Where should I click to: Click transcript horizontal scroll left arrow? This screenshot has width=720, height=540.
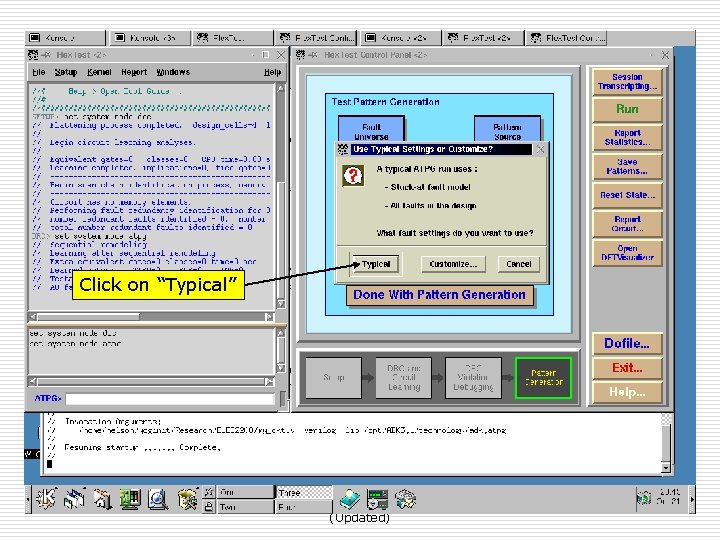[x=33, y=317]
